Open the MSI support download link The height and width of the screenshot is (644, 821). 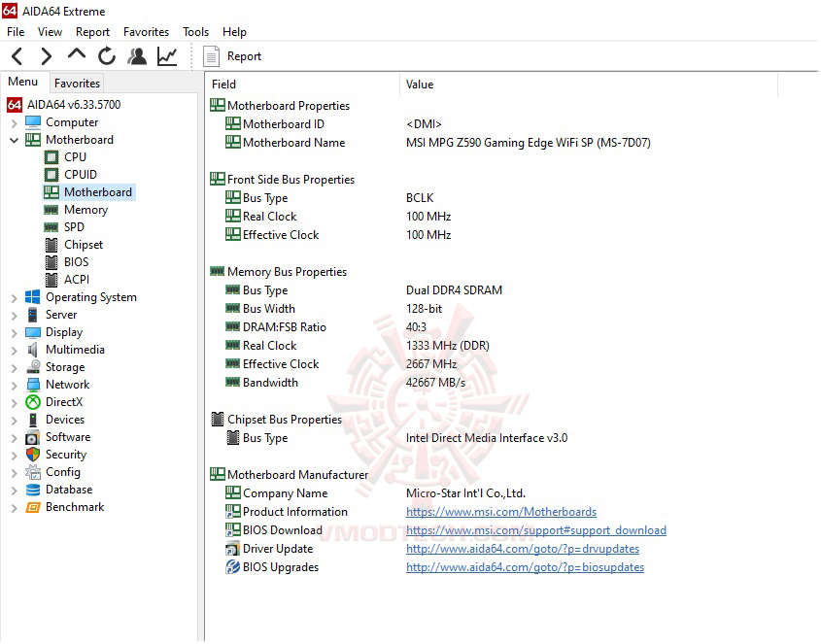click(x=536, y=529)
